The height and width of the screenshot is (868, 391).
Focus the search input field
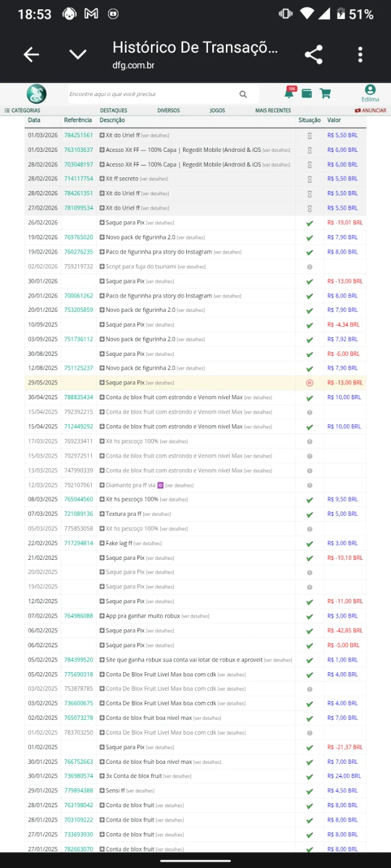pos(149,94)
